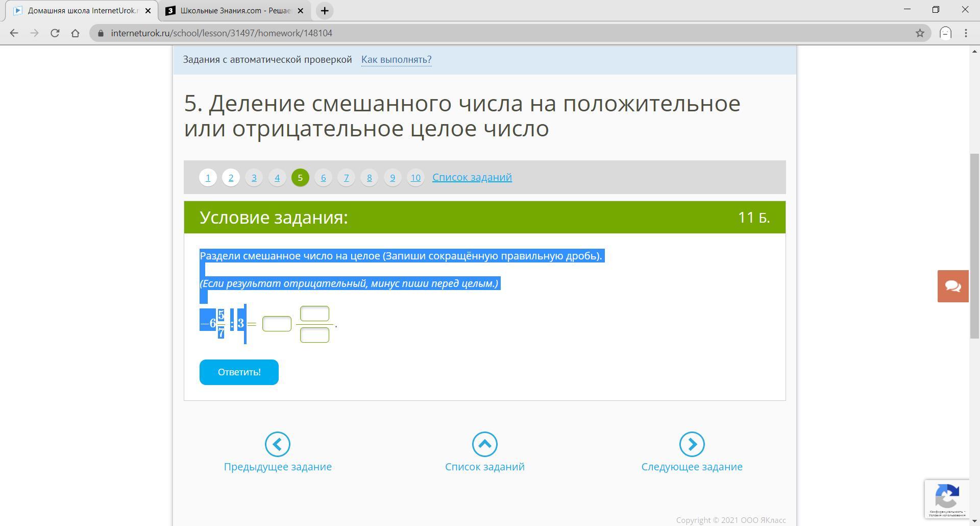Click the denominator answer field

click(314, 335)
